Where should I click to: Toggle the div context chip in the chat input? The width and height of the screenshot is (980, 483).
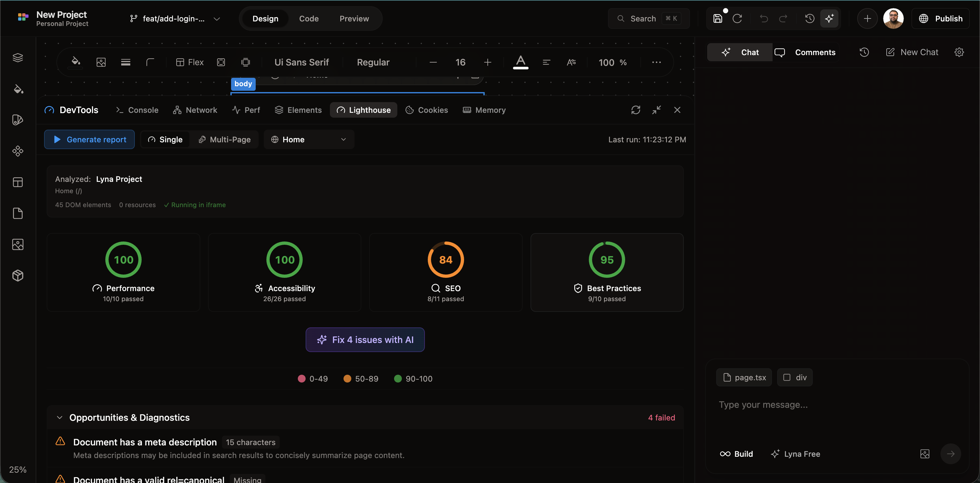click(795, 377)
